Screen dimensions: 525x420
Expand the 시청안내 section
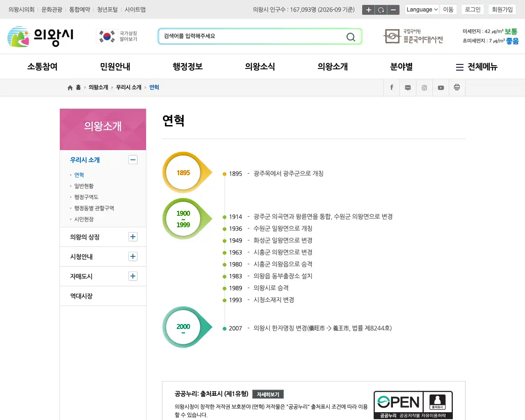click(133, 256)
